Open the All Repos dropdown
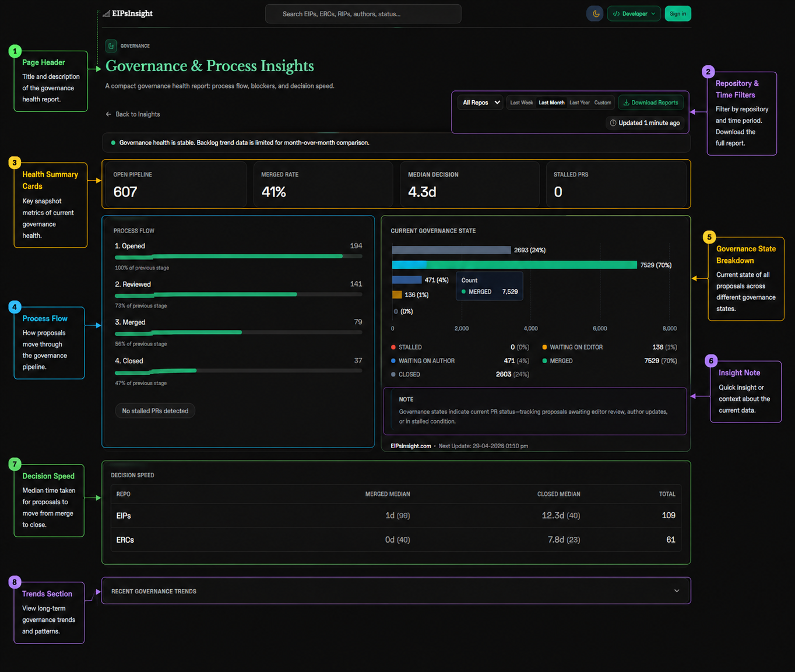This screenshot has height=672, width=795. tap(481, 103)
